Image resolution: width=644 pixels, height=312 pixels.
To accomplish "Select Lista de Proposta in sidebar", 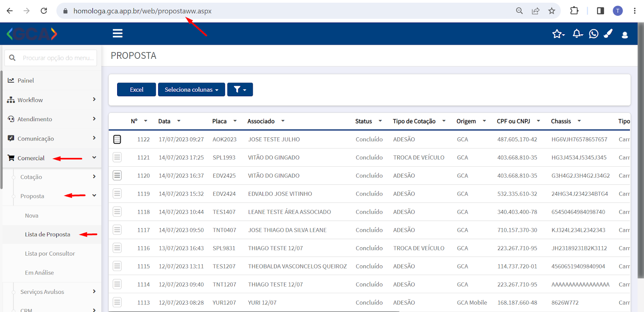I will pos(47,234).
